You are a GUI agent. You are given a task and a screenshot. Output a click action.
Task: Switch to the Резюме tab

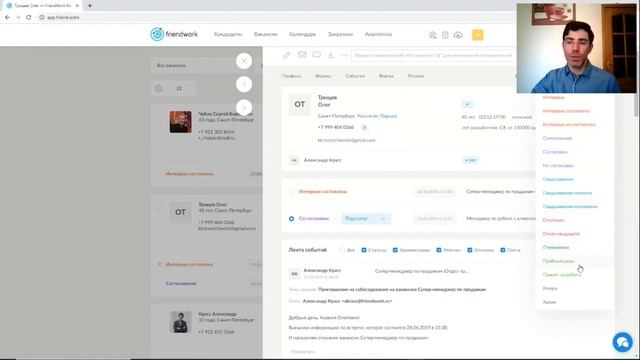(x=416, y=76)
